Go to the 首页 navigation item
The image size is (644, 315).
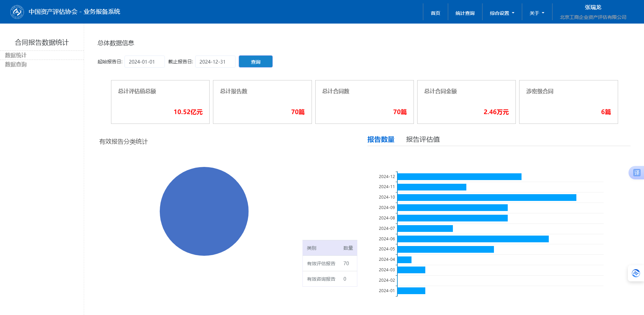point(435,13)
